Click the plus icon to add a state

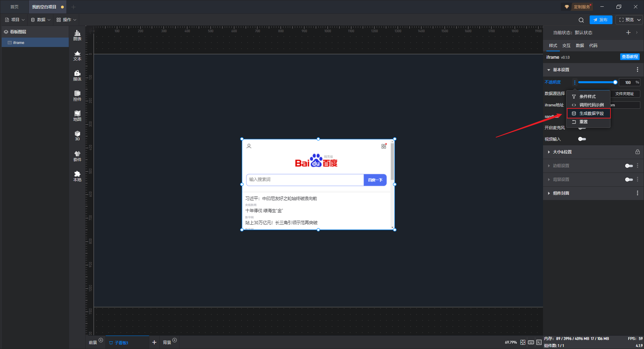click(x=628, y=33)
